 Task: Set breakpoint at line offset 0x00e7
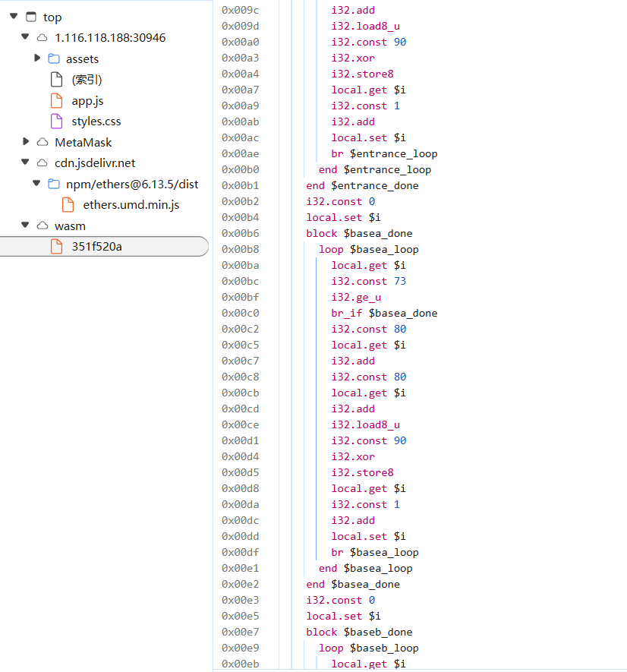241,632
